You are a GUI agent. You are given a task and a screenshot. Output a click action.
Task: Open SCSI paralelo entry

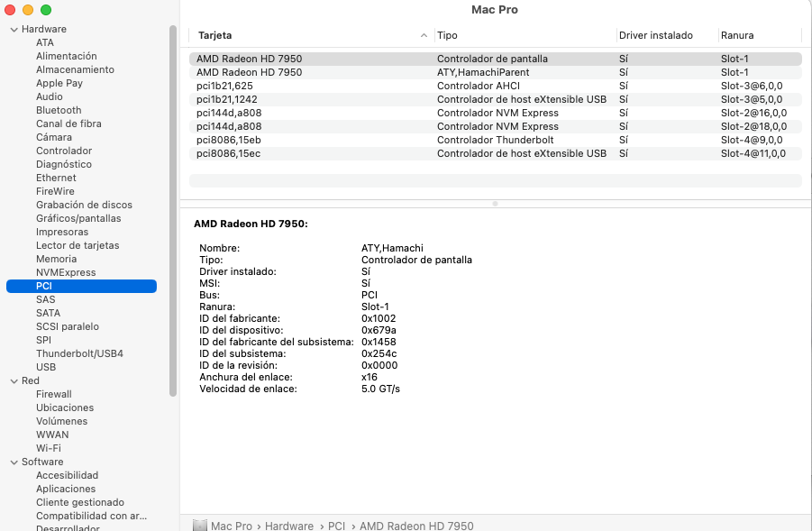click(68, 326)
